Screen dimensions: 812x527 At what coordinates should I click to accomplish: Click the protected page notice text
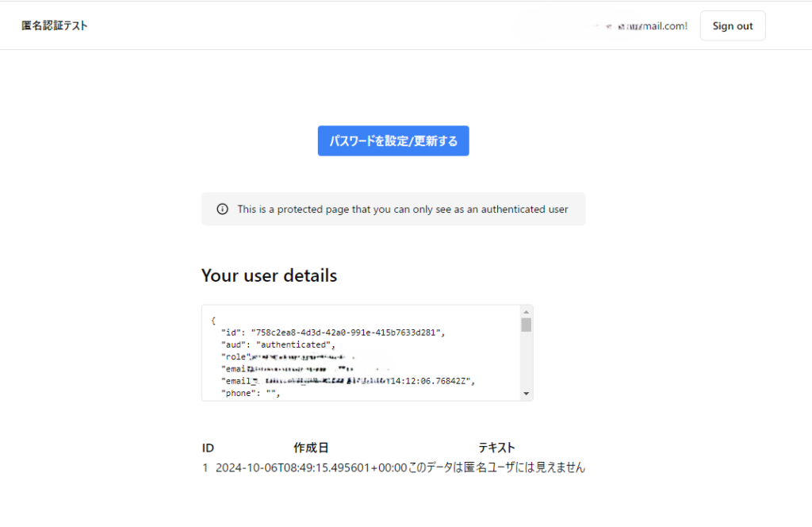[x=402, y=210]
